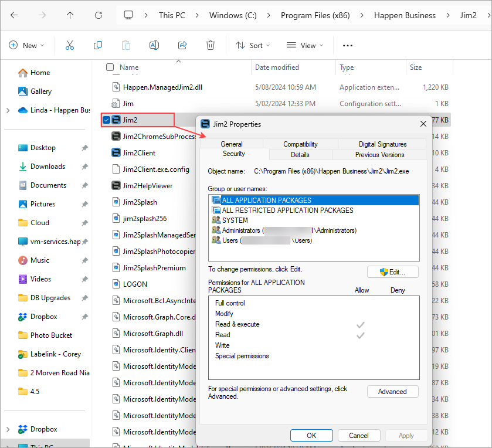This screenshot has width=492, height=448.
Task: Click the Share icon in toolbar
Action: (182, 45)
